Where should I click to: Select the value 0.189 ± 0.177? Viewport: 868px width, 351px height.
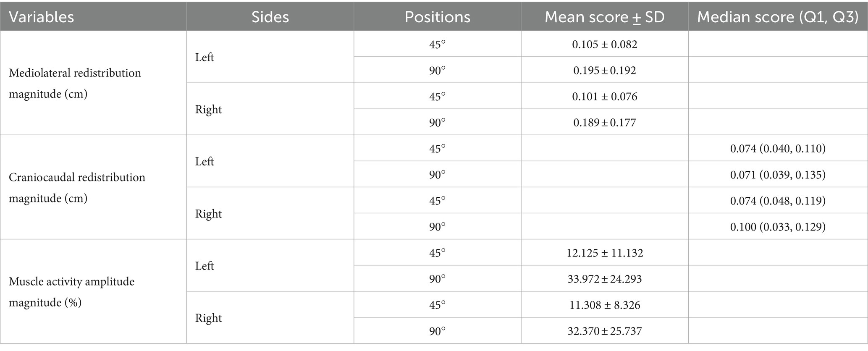pos(605,122)
